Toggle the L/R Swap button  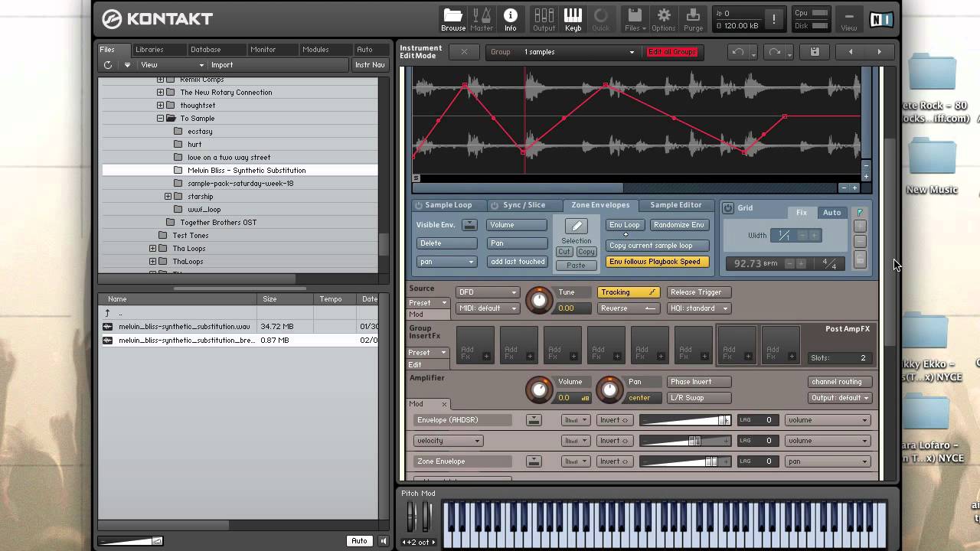(x=698, y=398)
